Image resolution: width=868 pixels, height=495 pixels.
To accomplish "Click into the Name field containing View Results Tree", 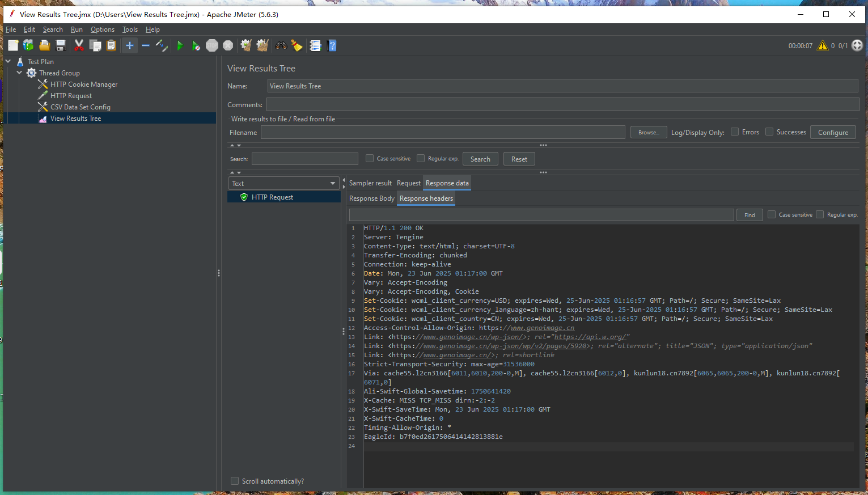I will (x=562, y=86).
